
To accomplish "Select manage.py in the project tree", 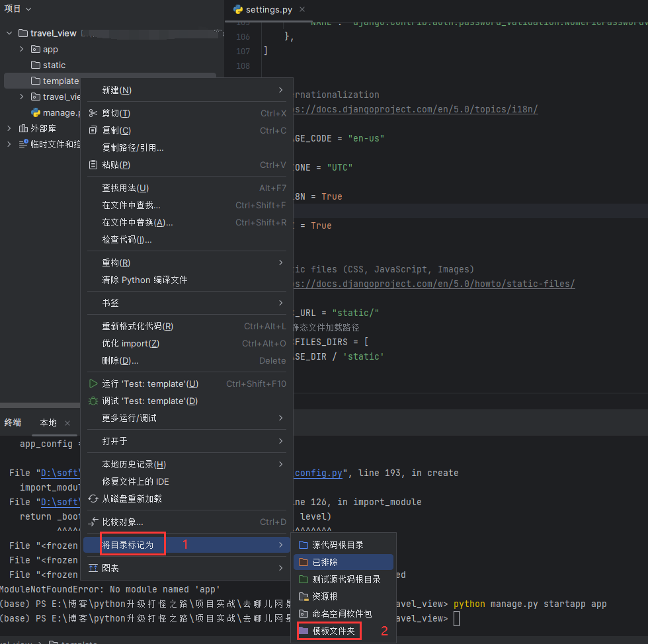I will click(61, 112).
